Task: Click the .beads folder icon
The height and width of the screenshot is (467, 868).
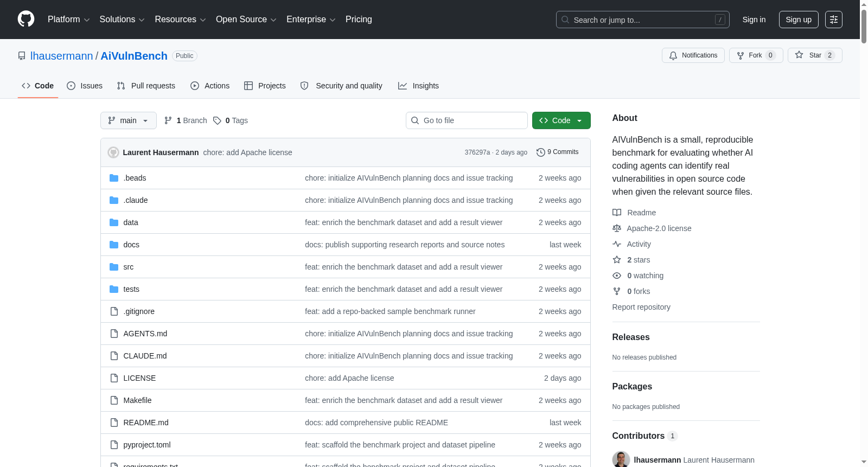Action: [114, 178]
